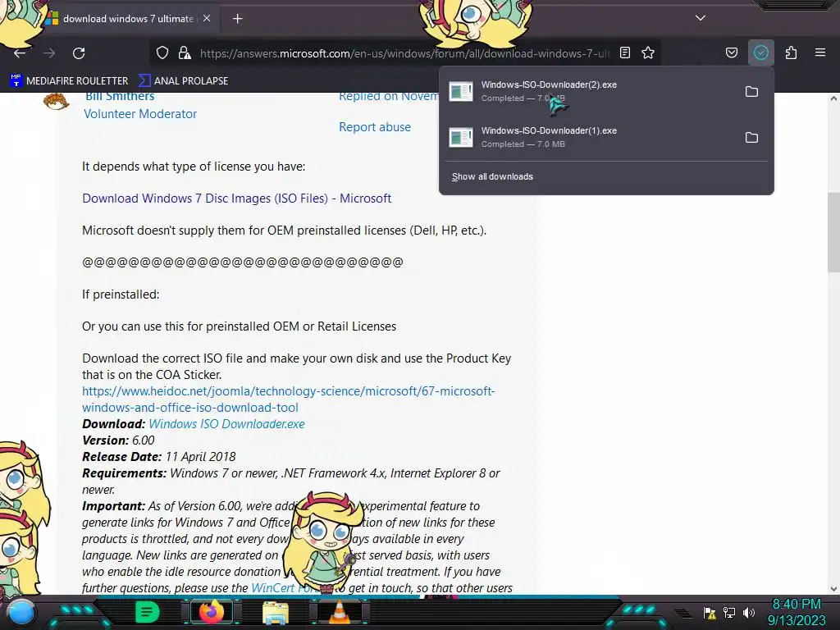The height and width of the screenshot is (630, 840).
Task: Click the scrollbar up arrow
Action: [x=833, y=99]
